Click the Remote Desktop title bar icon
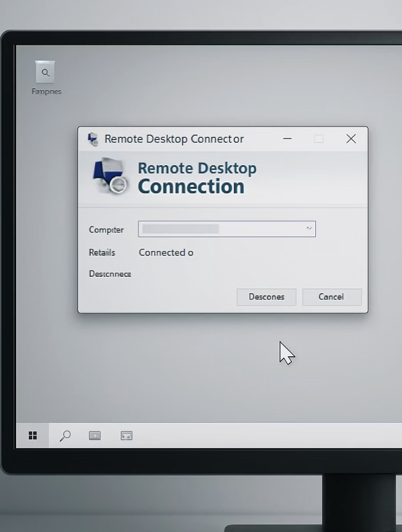Screen dimensions: 402x532 tap(92, 139)
